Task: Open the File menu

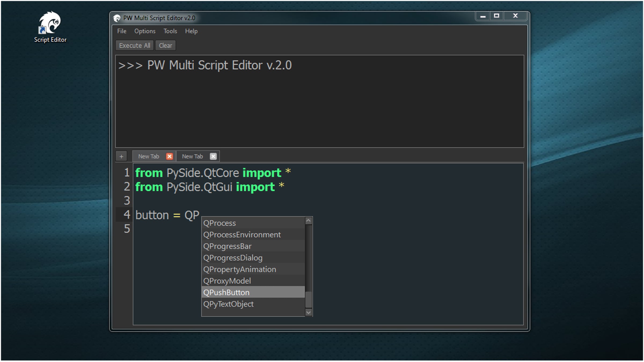Action: (x=122, y=31)
